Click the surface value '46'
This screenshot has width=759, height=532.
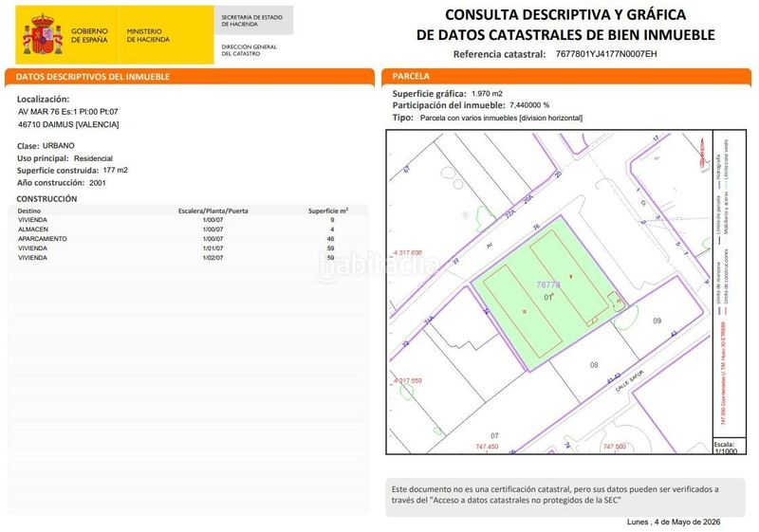[330, 239]
